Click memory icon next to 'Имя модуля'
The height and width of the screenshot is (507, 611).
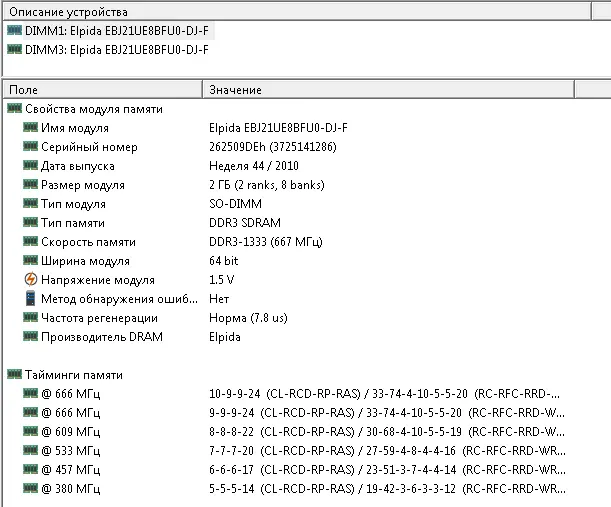point(30,127)
